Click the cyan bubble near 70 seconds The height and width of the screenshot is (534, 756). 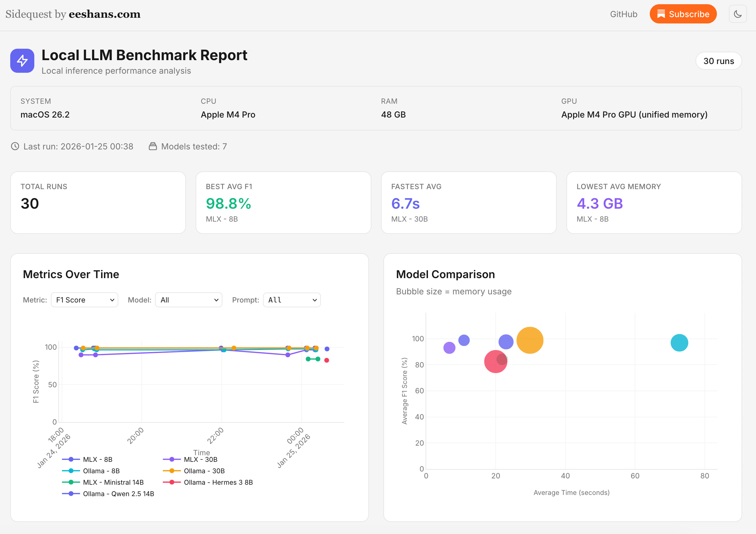tap(679, 343)
